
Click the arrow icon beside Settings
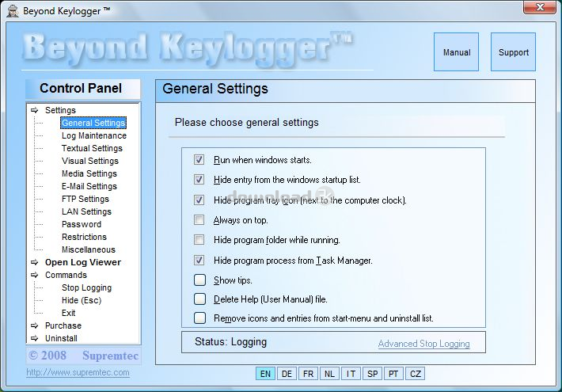(34, 110)
